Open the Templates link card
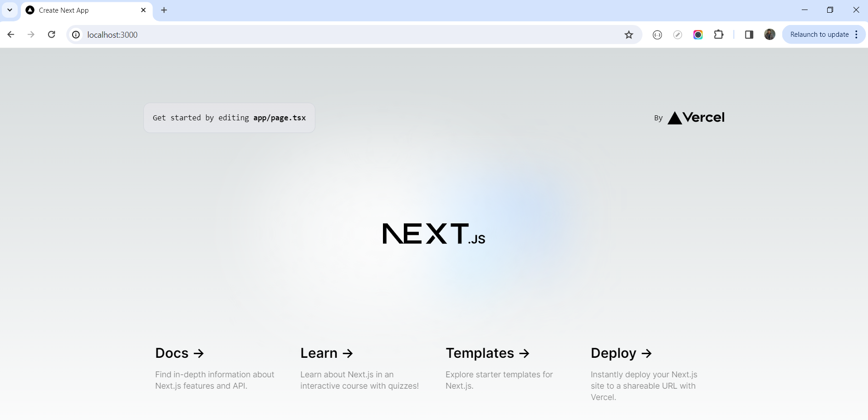 point(505,369)
